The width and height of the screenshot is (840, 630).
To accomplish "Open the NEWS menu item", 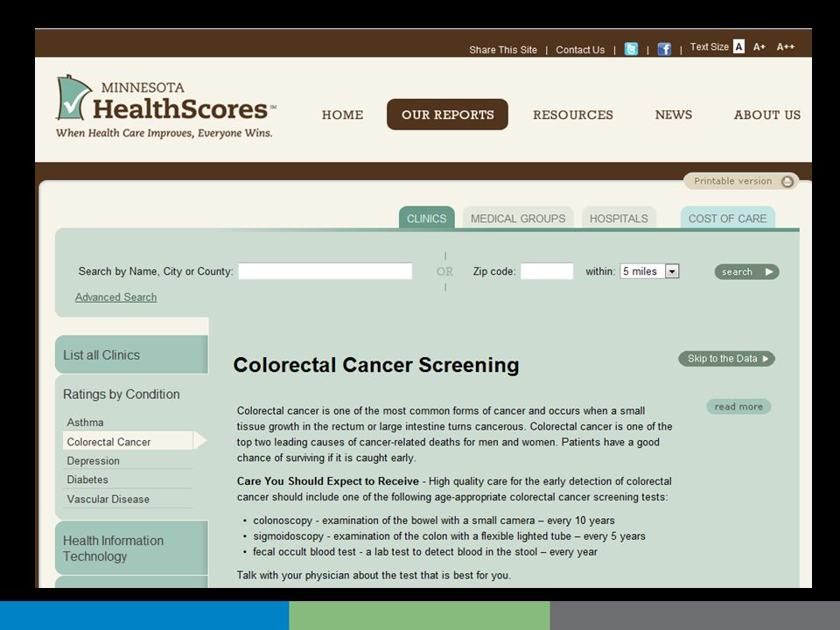I will point(674,115).
